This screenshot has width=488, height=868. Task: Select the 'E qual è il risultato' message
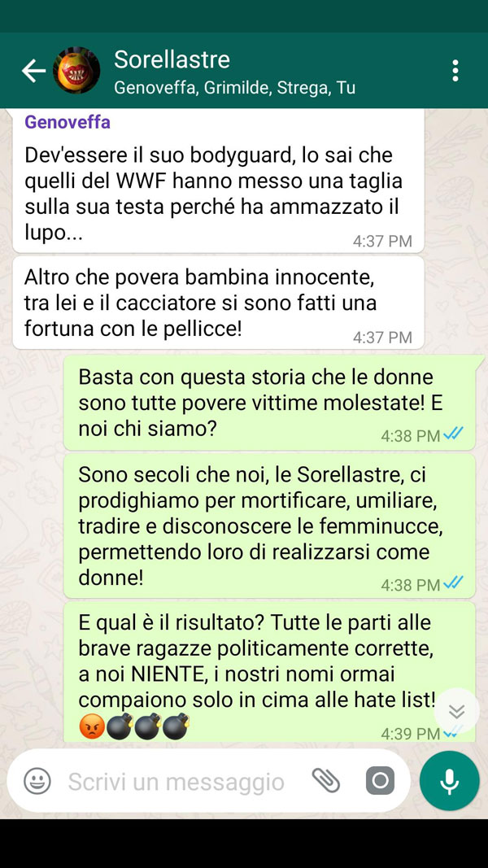click(x=269, y=672)
